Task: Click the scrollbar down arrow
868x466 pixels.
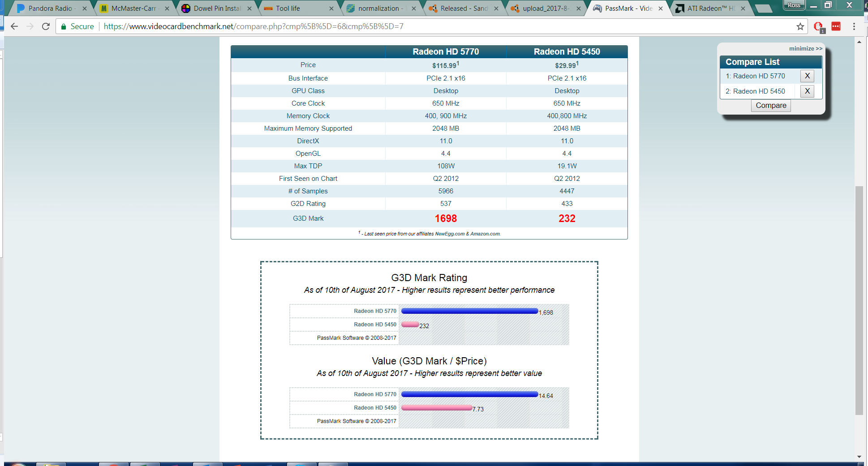Action: click(859, 457)
